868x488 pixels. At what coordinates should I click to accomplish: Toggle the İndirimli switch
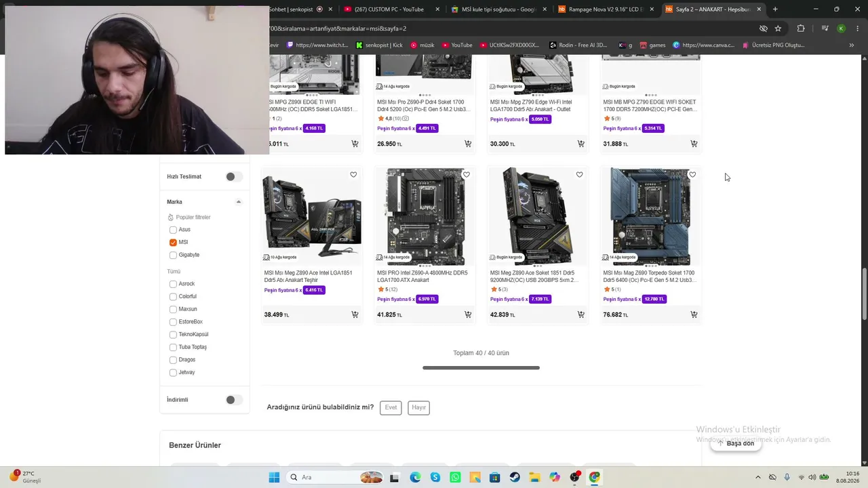[234, 400]
